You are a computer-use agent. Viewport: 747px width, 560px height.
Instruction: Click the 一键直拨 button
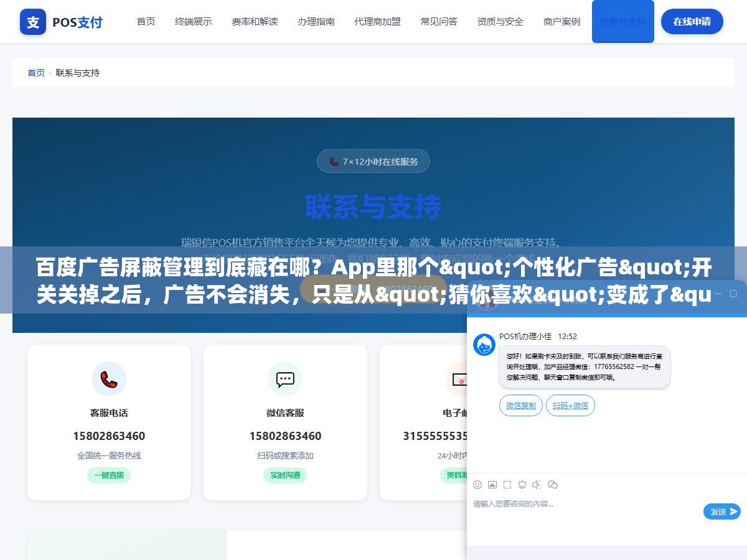point(109,475)
